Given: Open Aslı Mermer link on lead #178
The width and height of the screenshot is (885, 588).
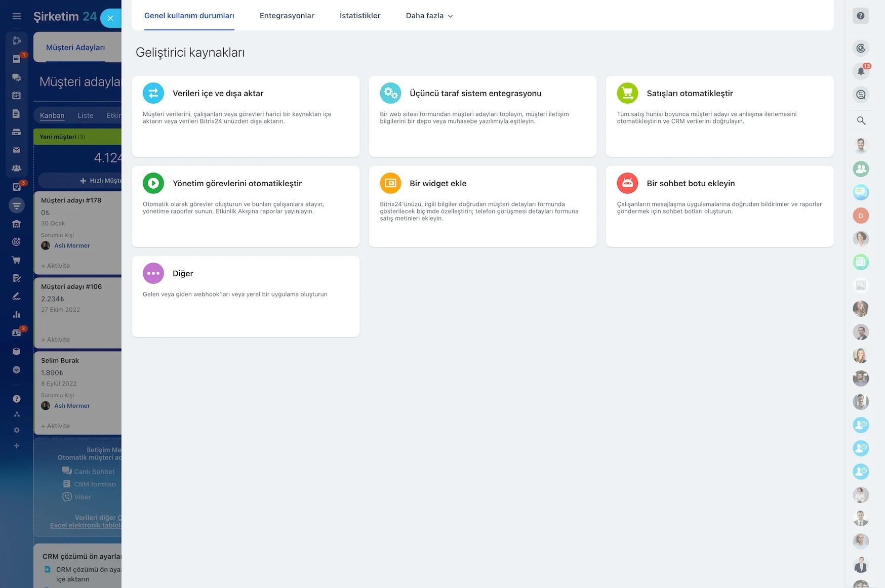Looking at the screenshot, I should pos(72,245).
